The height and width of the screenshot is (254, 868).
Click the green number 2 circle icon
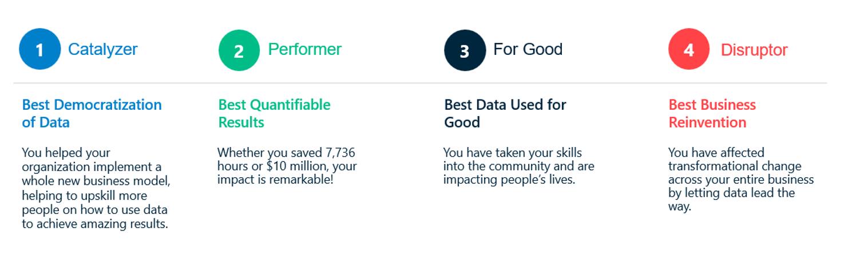[x=239, y=50]
